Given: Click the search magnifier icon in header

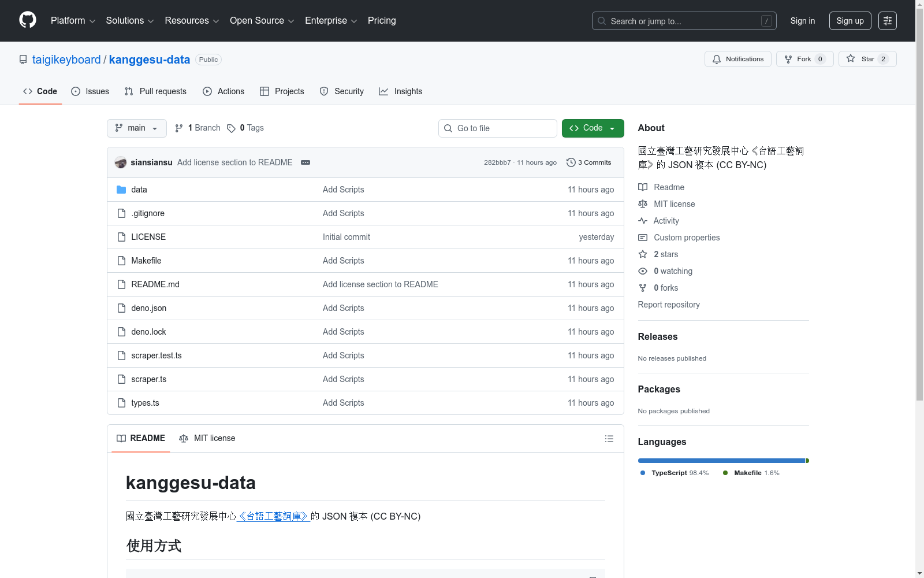Looking at the screenshot, I should pyautogui.click(x=602, y=21).
